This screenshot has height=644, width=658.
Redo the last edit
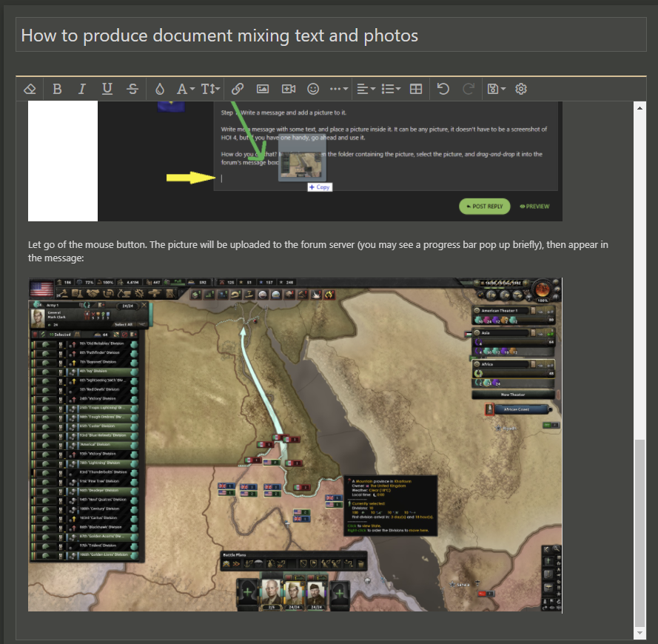(468, 89)
